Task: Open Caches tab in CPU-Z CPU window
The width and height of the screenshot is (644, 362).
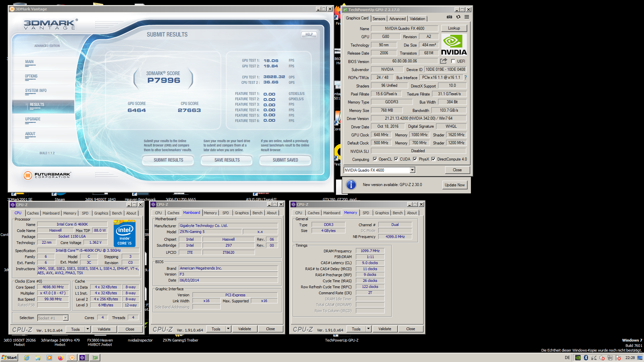Action: tap(33, 213)
